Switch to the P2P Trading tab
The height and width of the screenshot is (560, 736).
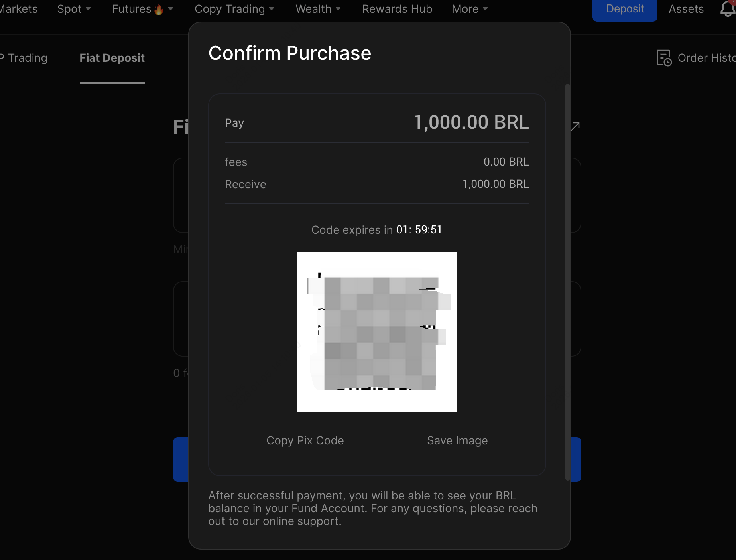point(24,58)
